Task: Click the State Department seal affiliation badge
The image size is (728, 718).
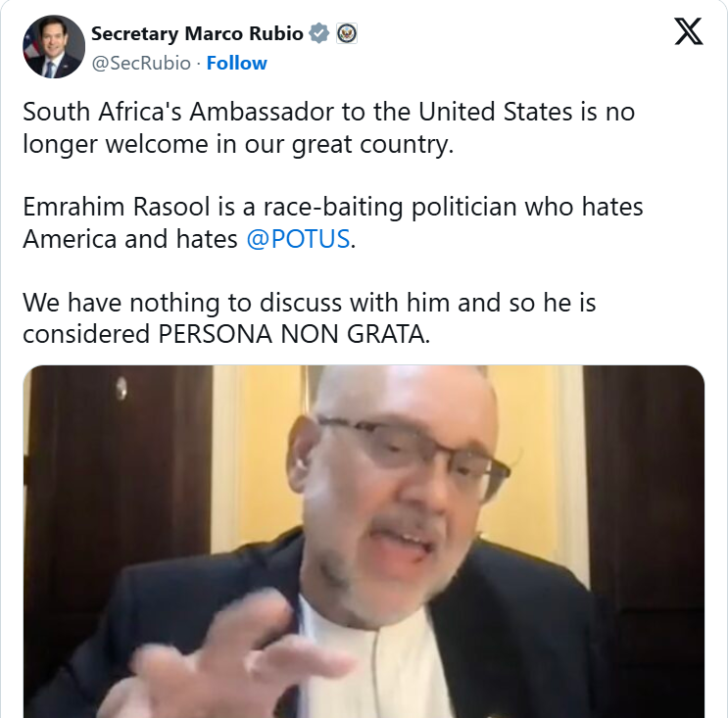Action: point(346,33)
